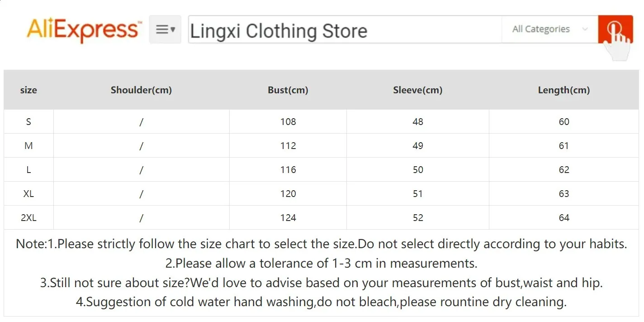Click the 52 sleeve value cell
The image size is (644, 322).
[417, 218]
